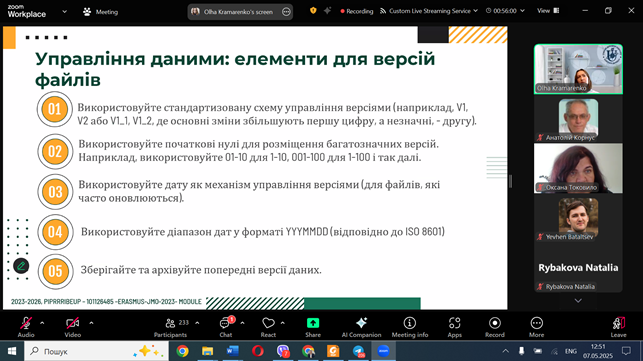Image resolution: width=643 pixels, height=361 pixels.
Task: Click the Recording indicator
Action: coord(356,11)
